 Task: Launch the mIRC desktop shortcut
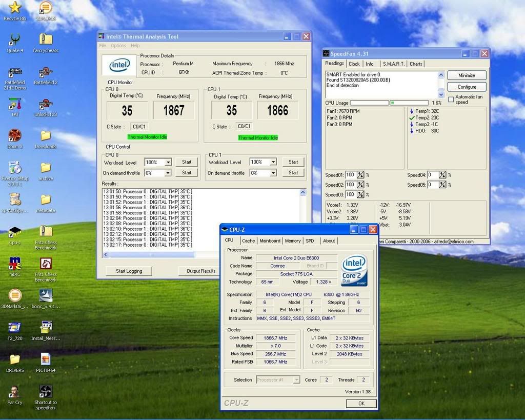pos(15,267)
